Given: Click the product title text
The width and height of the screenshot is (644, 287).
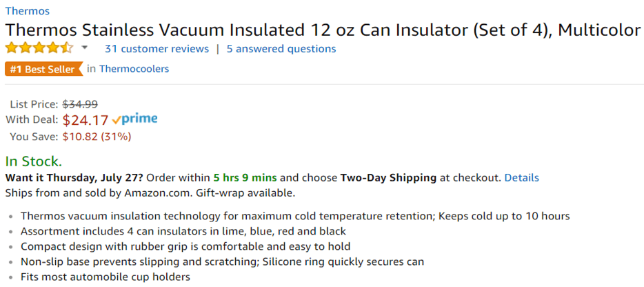Looking at the screenshot, I should (x=323, y=30).
